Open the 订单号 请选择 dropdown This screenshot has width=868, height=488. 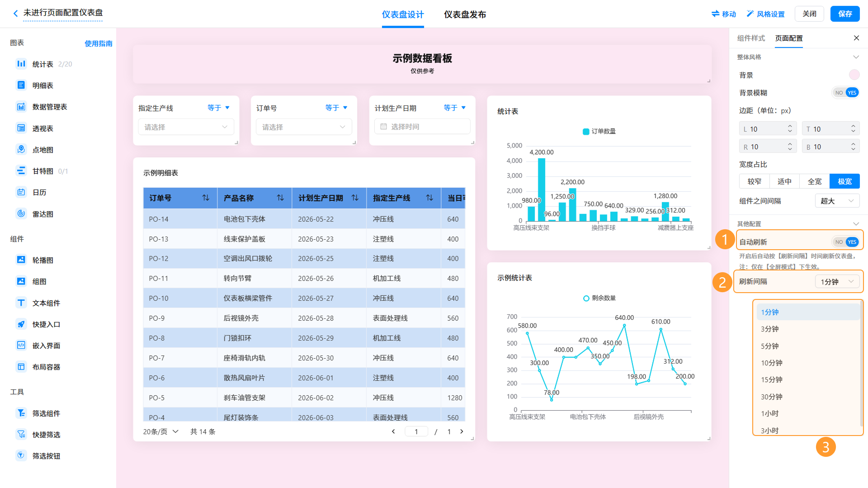point(304,127)
